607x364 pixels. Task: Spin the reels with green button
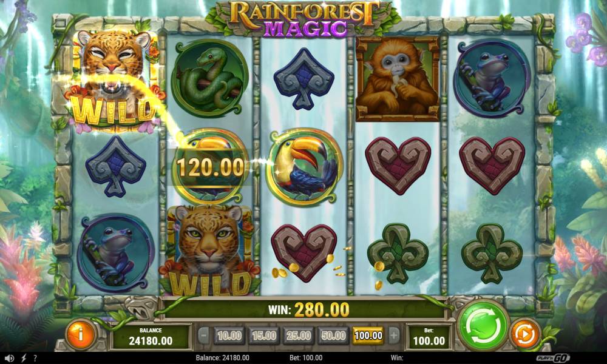[x=484, y=326]
